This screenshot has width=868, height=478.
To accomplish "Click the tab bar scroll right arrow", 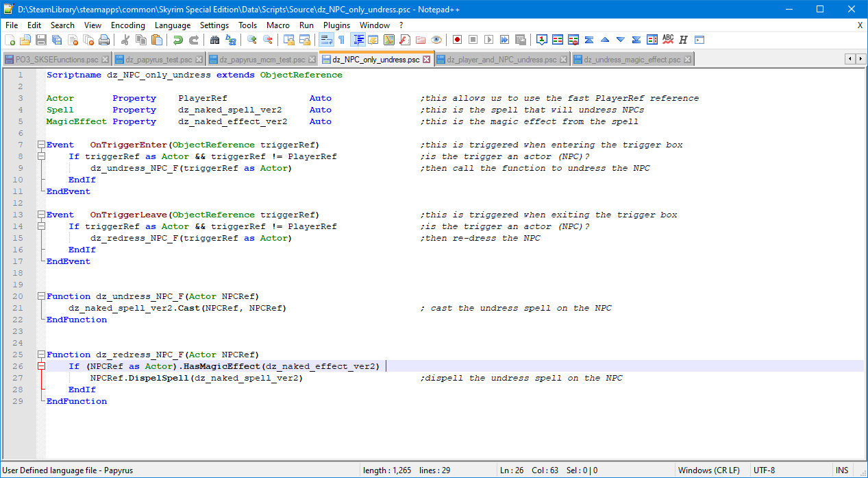I will click(x=861, y=59).
